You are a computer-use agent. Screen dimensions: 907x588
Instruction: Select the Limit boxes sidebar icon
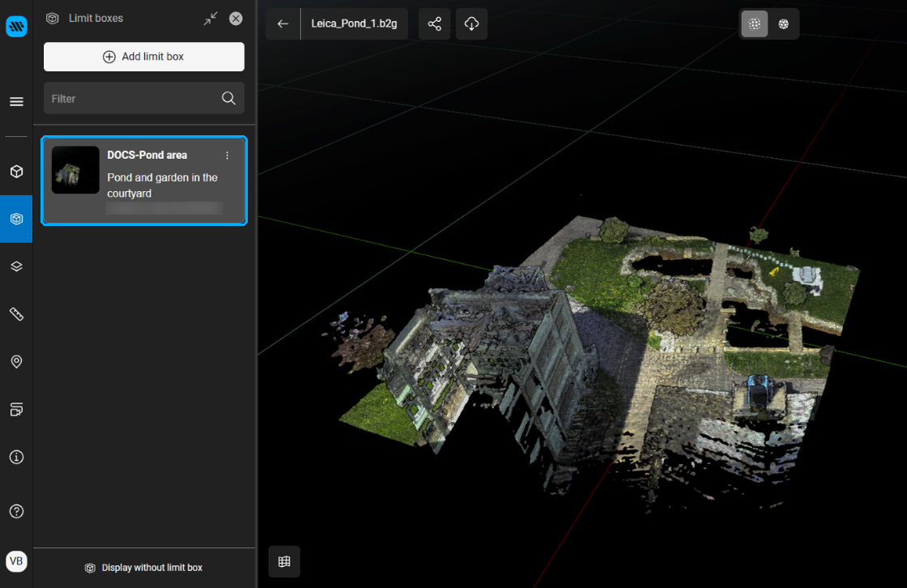tap(16, 219)
